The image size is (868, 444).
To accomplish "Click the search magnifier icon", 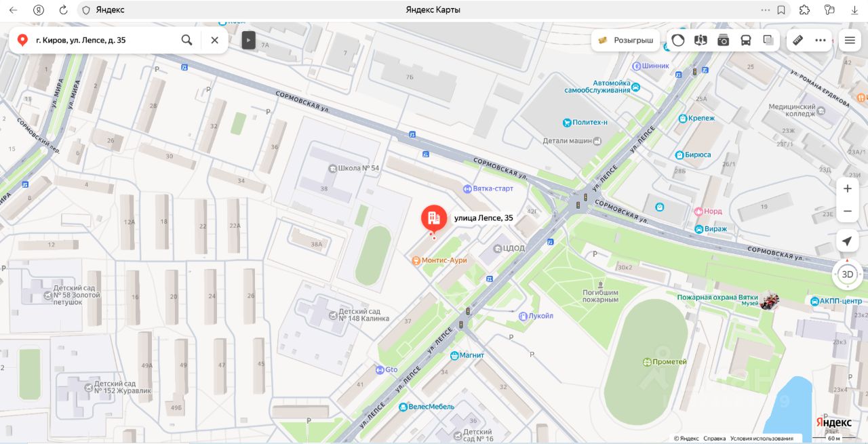I will [x=186, y=40].
